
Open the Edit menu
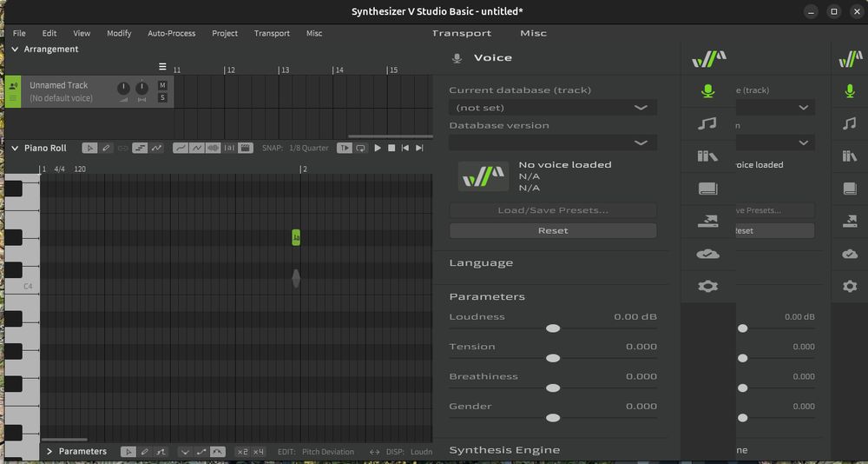(49, 33)
